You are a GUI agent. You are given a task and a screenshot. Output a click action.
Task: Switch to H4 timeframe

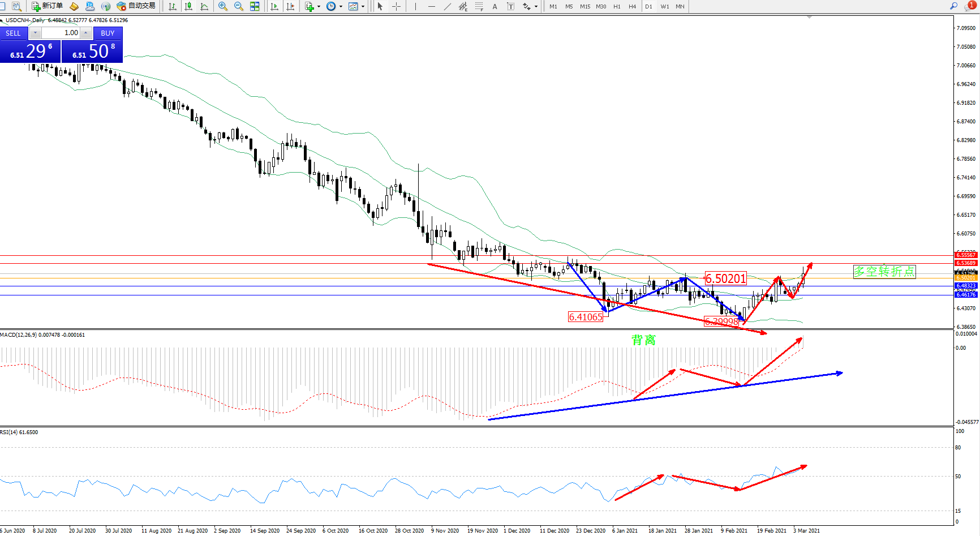click(632, 6)
